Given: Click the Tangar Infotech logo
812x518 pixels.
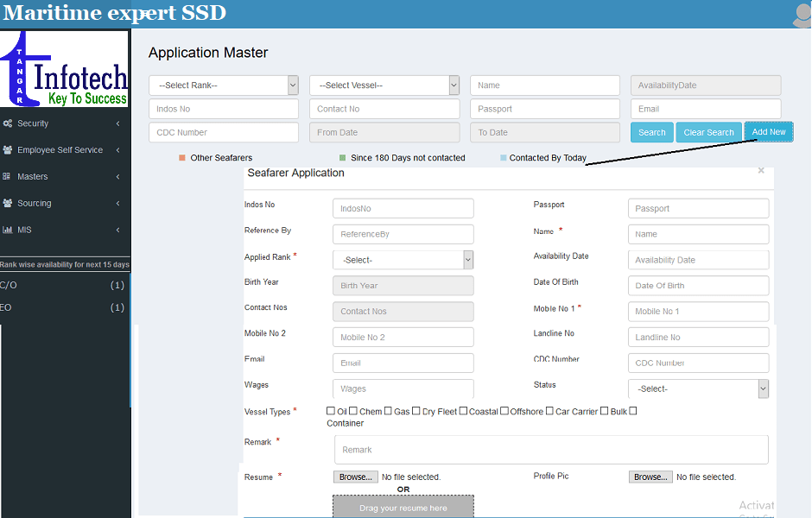Looking at the screenshot, I should [x=65, y=69].
